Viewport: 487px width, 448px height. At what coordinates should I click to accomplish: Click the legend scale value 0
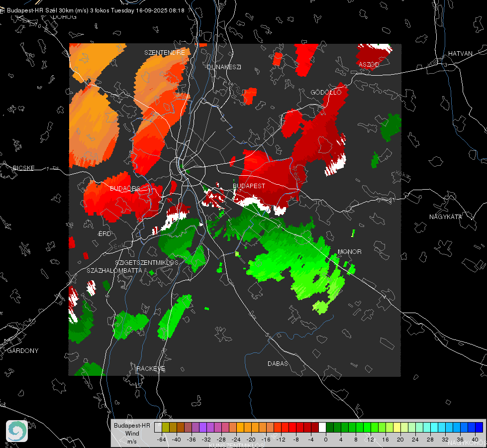click(325, 440)
